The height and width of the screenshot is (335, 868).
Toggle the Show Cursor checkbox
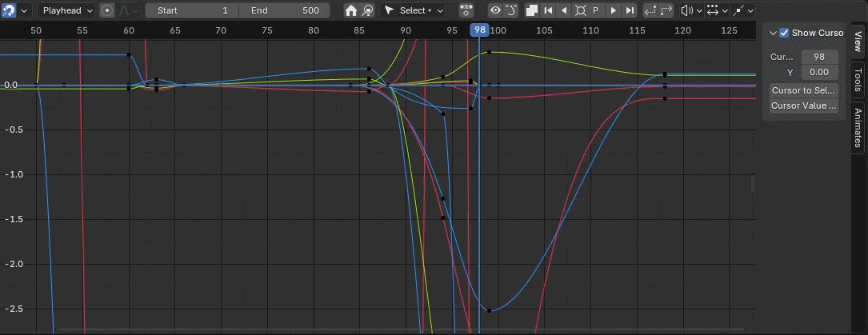(784, 33)
